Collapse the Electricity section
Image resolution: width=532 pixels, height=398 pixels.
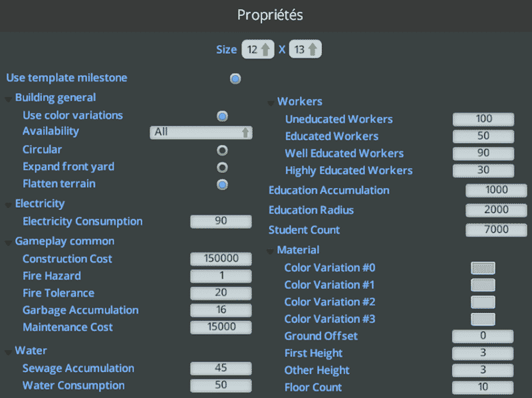[x=9, y=205]
